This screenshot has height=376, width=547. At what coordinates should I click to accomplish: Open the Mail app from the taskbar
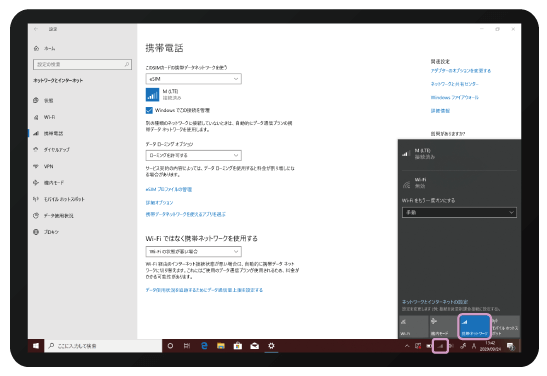tap(255, 346)
